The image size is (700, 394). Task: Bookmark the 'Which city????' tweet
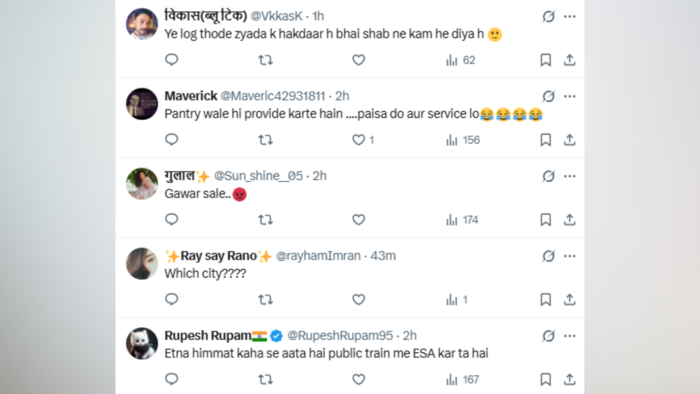(546, 299)
